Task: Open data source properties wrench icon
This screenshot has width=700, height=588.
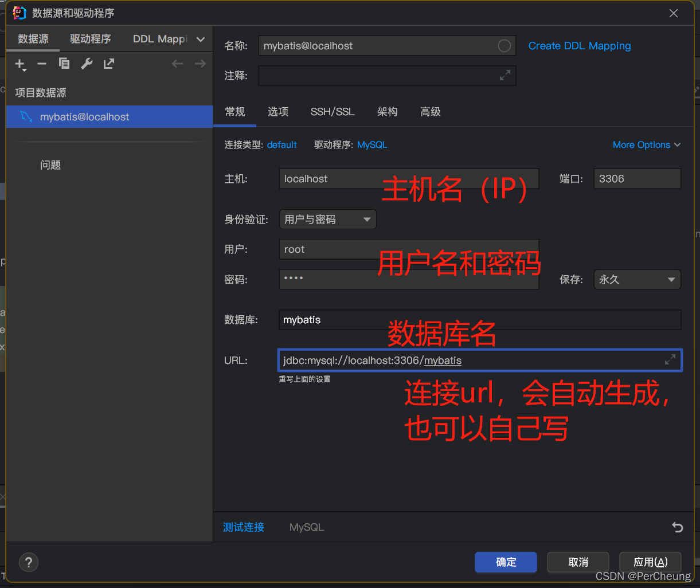Action: [86, 64]
